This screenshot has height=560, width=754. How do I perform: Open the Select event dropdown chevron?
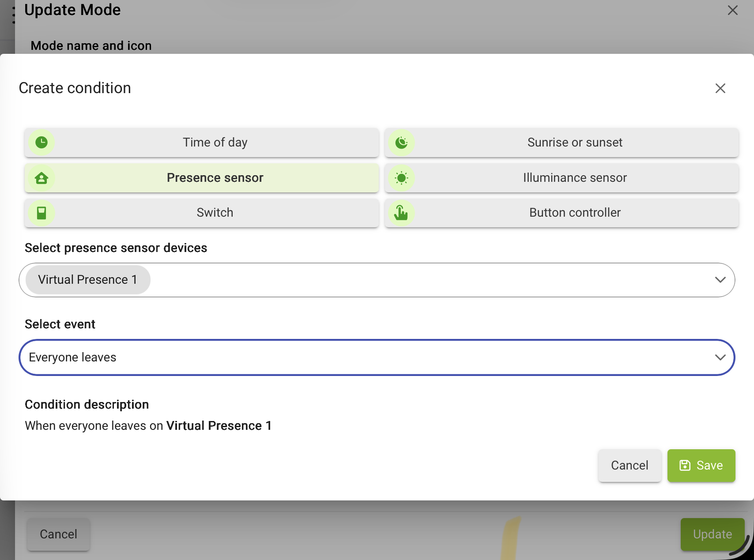[720, 357]
